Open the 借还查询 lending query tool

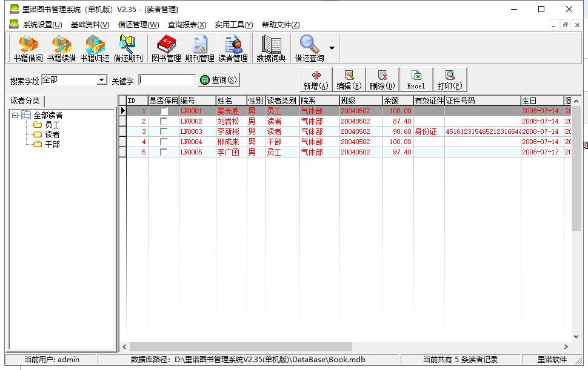(309, 48)
